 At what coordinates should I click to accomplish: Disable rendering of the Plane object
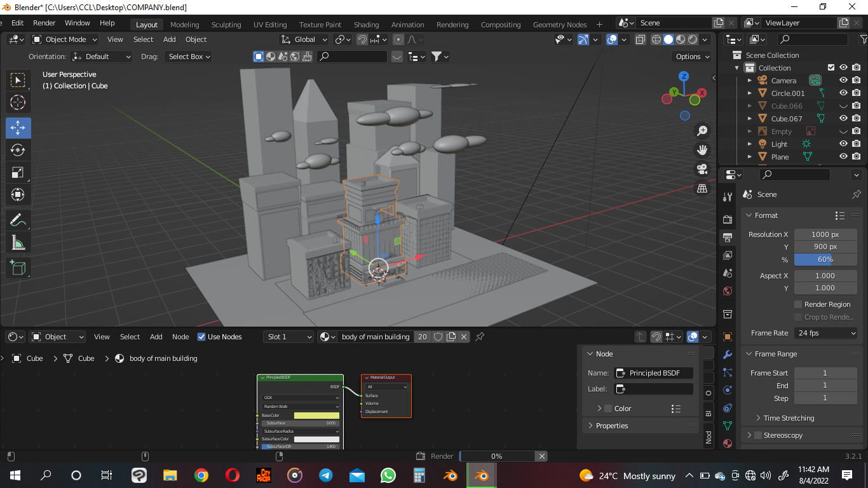857,157
